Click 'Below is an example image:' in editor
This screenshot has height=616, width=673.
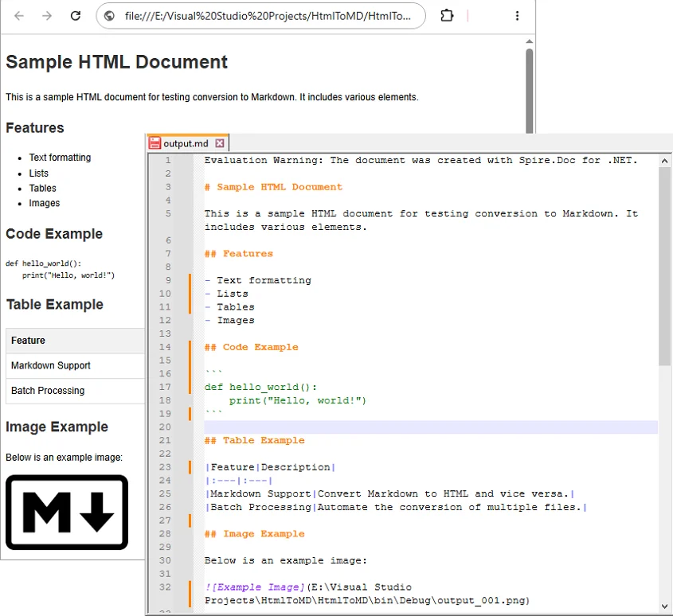pyautogui.click(x=286, y=560)
